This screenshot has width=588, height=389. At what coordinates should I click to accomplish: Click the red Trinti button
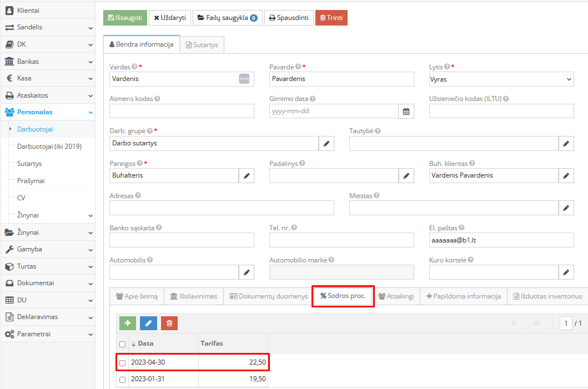point(331,18)
